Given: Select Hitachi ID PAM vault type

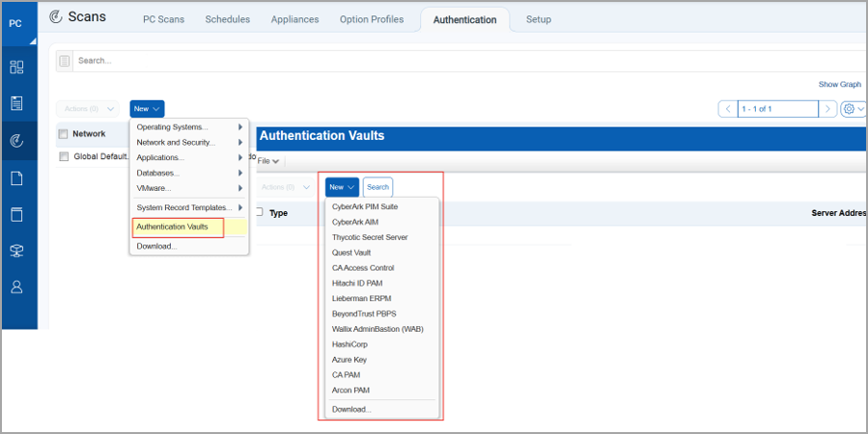Looking at the screenshot, I should tap(381, 284).
